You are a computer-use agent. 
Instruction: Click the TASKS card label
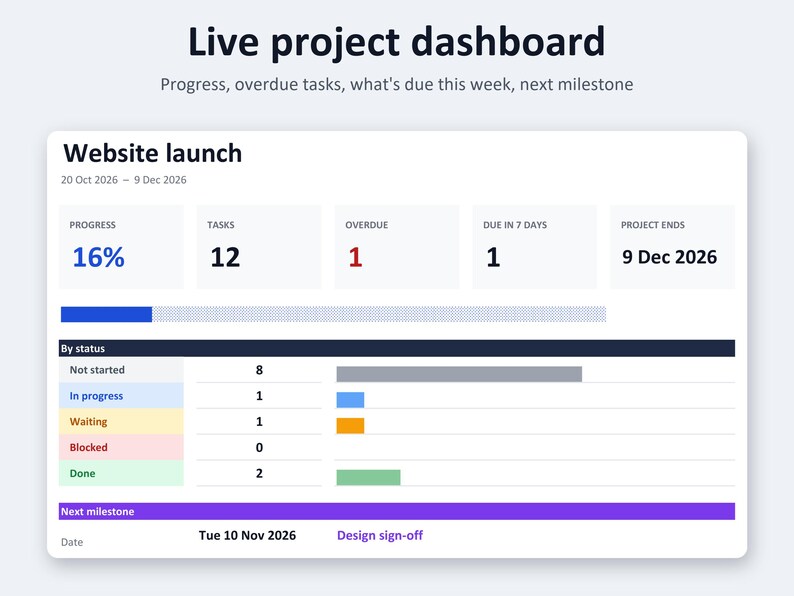[x=221, y=225]
